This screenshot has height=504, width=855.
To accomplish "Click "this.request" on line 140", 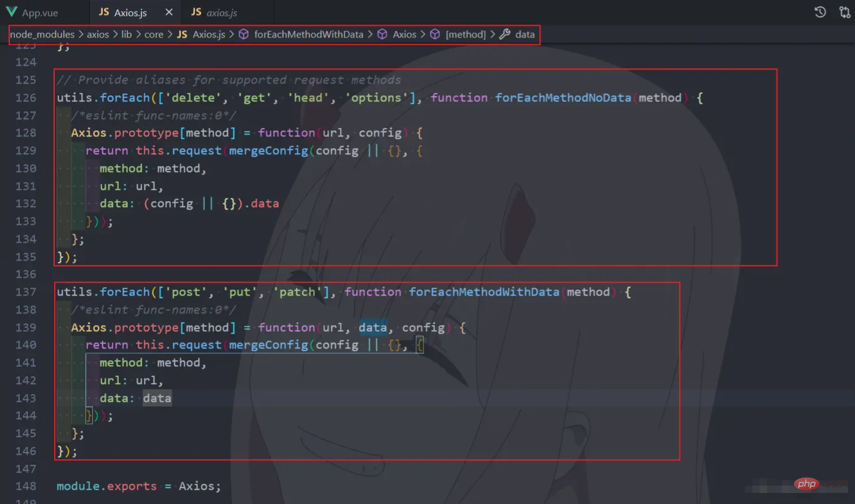I will click(x=179, y=345).
